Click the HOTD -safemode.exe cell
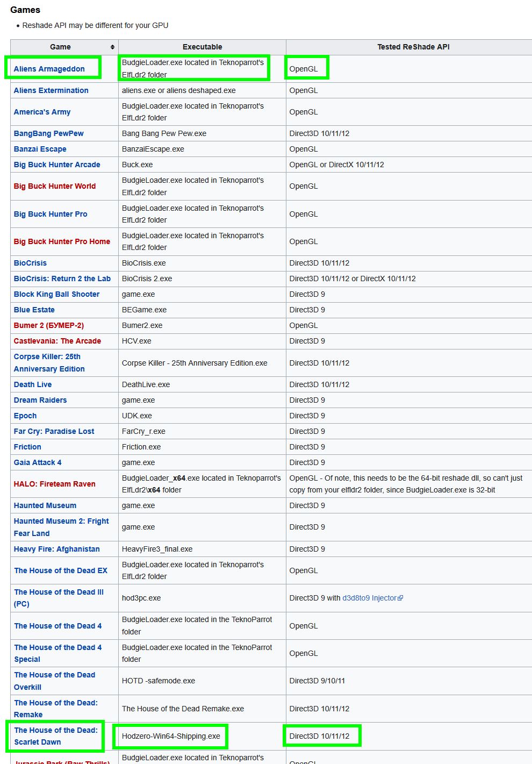 (x=202, y=681)
